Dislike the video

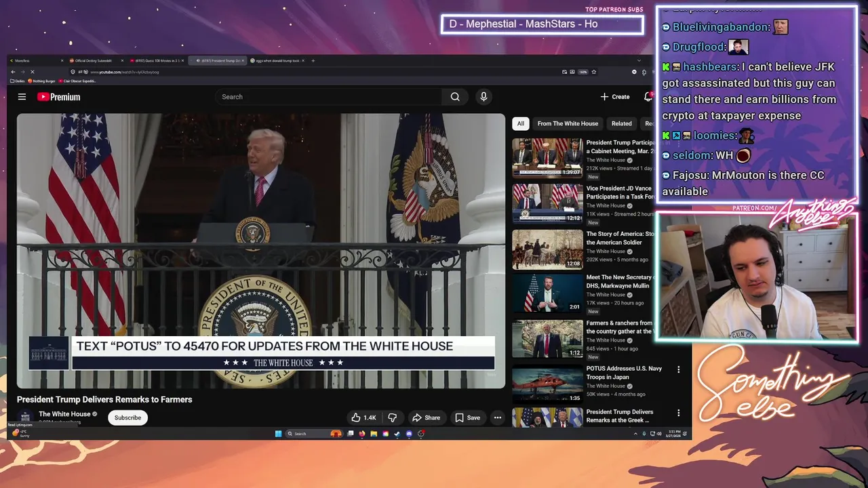(x=392, y=418)
